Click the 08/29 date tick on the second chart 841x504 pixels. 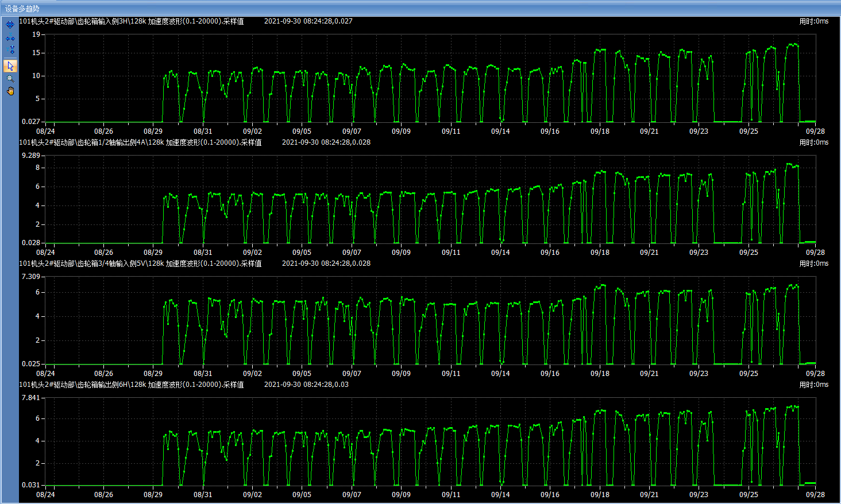pos(153,253)
